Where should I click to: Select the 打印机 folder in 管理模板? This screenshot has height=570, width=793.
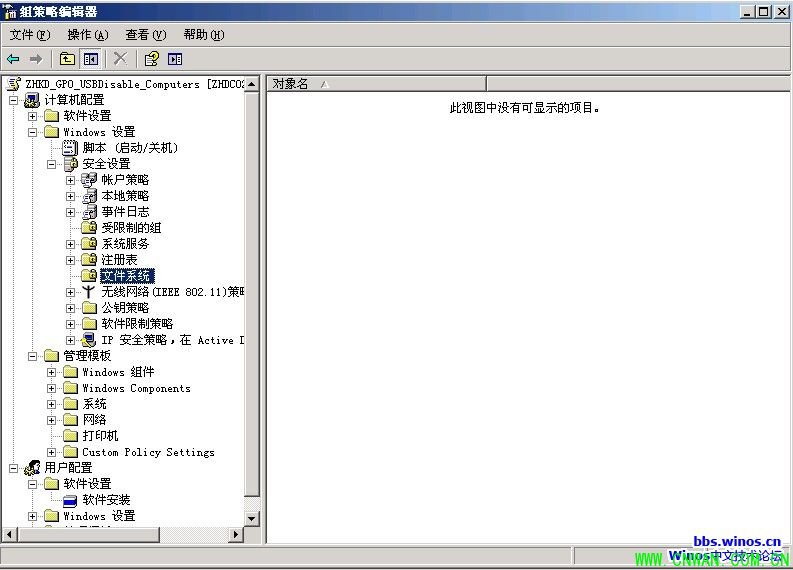[x=100, y=436]
